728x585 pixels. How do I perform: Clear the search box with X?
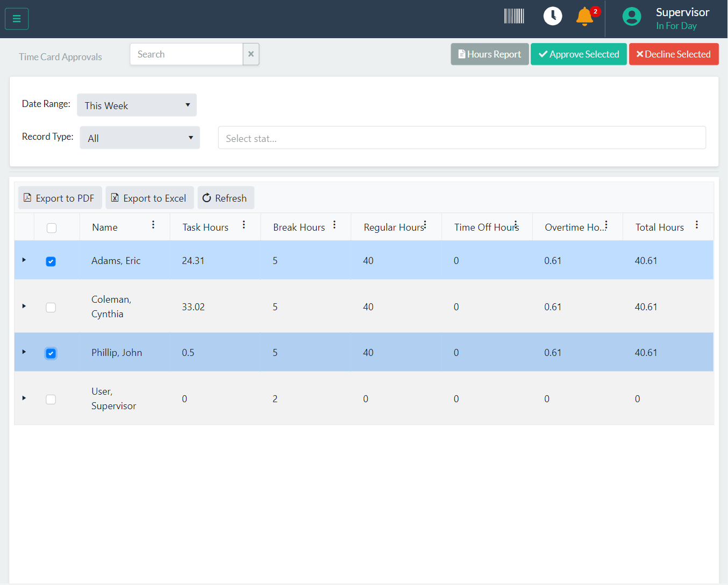(x=251, y=54)
